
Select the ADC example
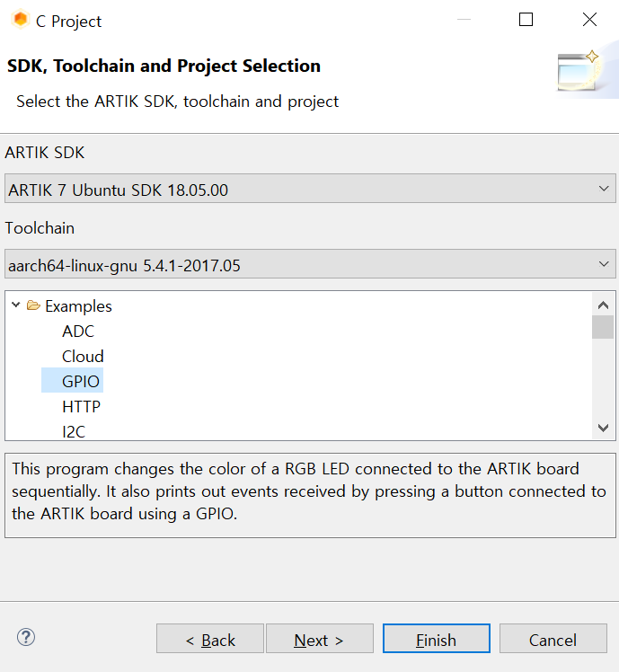tap(77, 332)
